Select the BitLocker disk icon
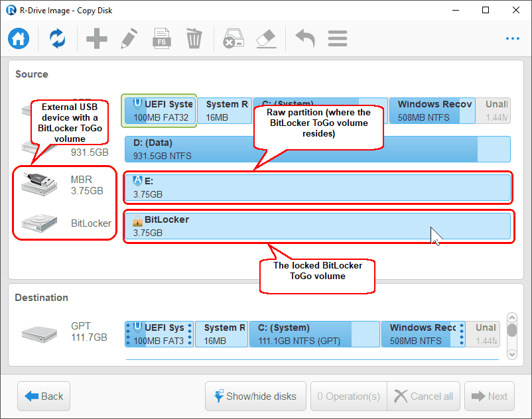532x419 pixels. click(x=39, y=223)
